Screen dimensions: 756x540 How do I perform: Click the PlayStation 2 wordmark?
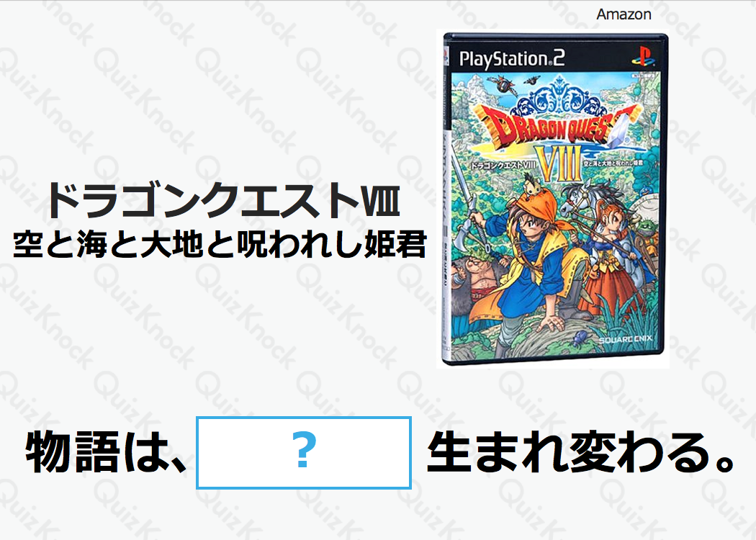tap(511, 59)
